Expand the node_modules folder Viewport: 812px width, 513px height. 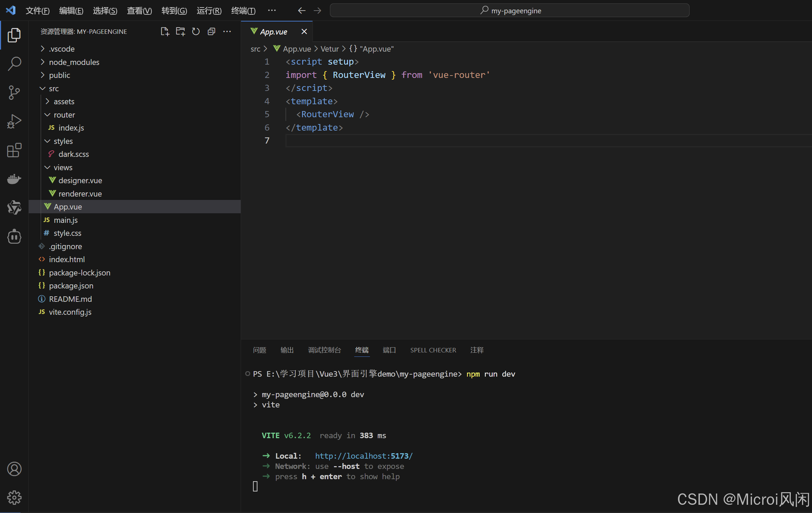74,62
